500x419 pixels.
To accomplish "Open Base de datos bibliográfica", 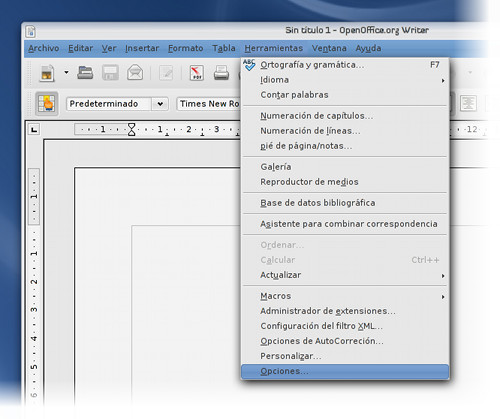I will pos(345,203).
